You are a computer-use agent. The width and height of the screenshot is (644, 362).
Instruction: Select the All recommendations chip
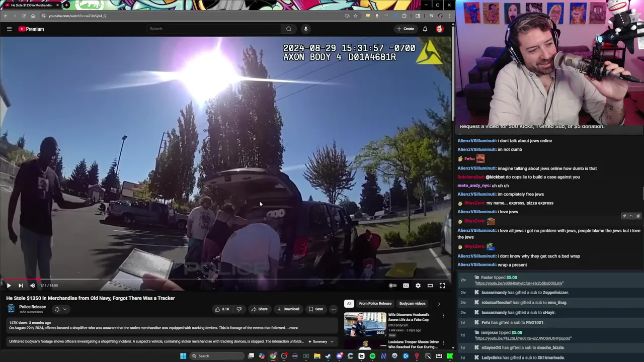349,304
